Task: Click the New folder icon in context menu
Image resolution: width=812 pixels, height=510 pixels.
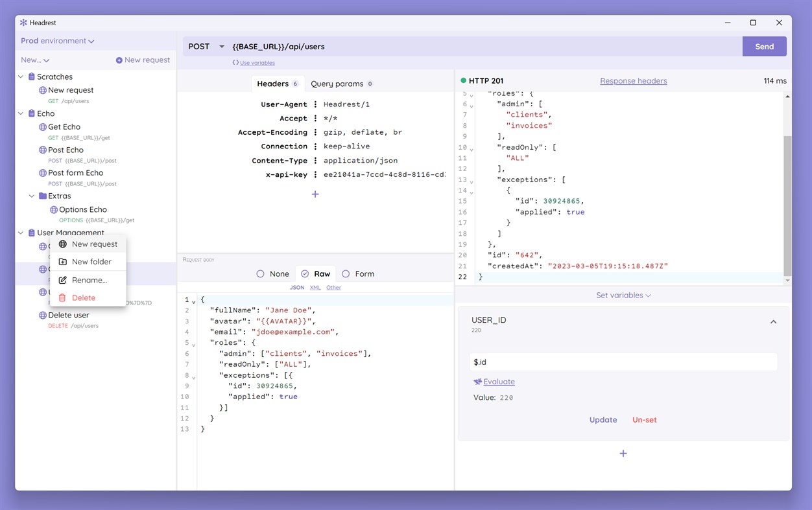Action: [x=62, y=262]
